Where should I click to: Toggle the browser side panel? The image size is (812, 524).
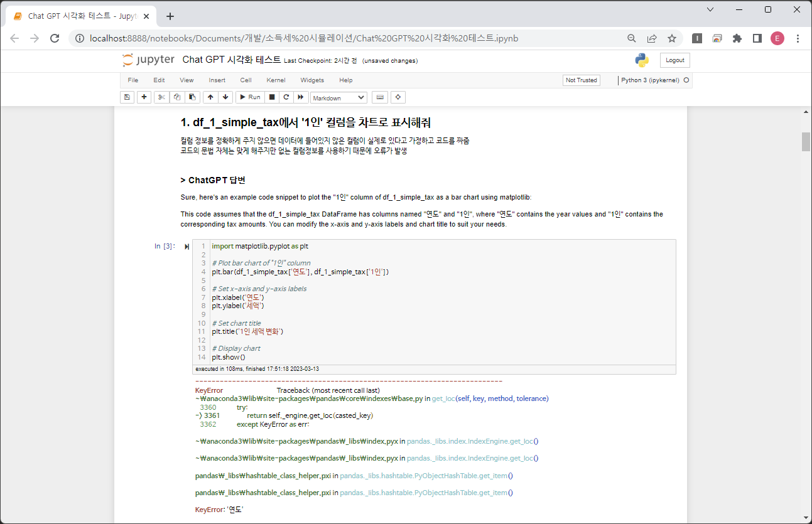click(x=757, y=38)
